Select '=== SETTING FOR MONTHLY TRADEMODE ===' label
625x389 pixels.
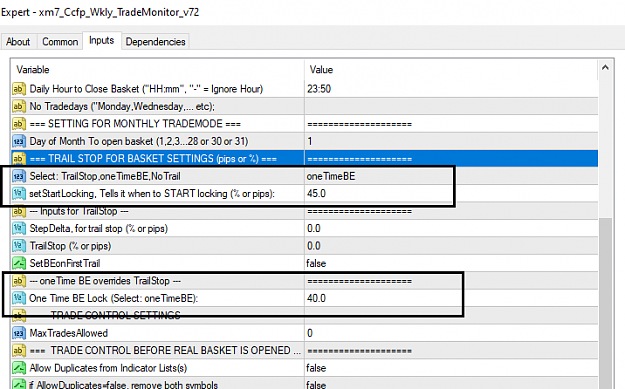[x=135, y=124]
